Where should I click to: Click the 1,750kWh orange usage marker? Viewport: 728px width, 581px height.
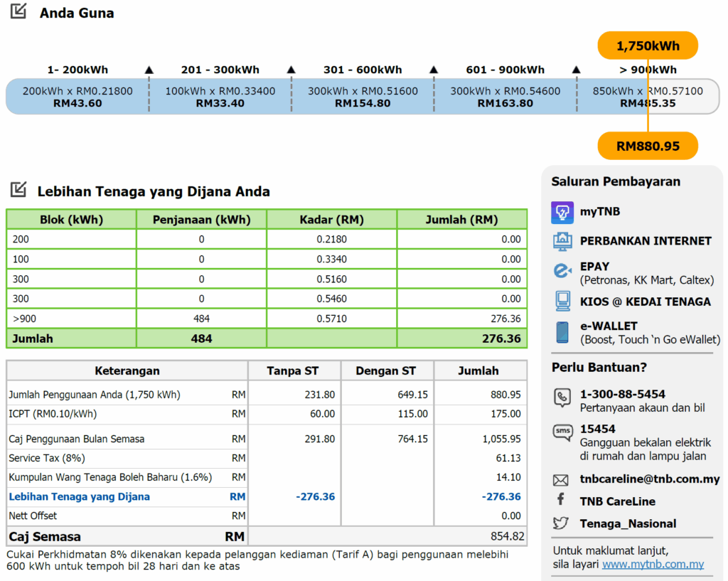pyautogui.click(x=648, y=46)
